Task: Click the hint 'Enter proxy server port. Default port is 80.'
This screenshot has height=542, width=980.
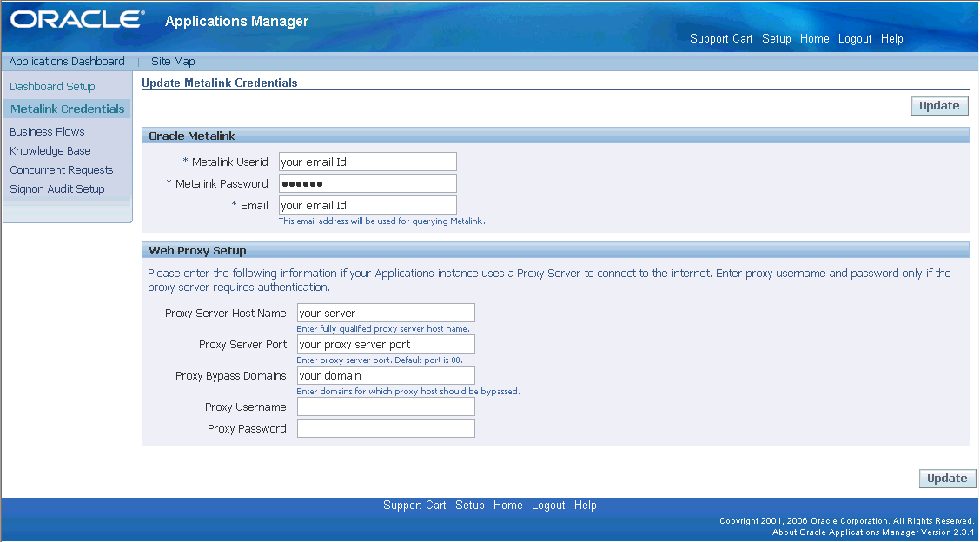Action: pos(380,360)
